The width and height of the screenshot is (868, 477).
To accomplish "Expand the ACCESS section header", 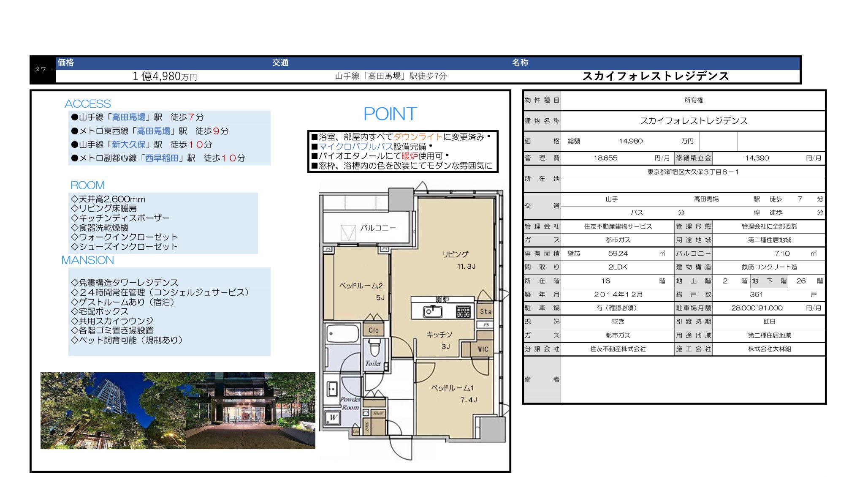I will click(x=87, y=104).
